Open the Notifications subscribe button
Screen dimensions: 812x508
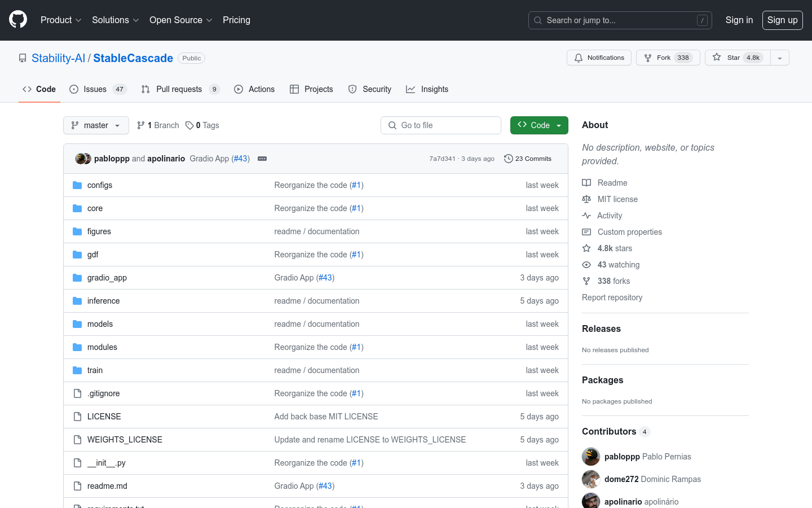(x=599, y=58)
